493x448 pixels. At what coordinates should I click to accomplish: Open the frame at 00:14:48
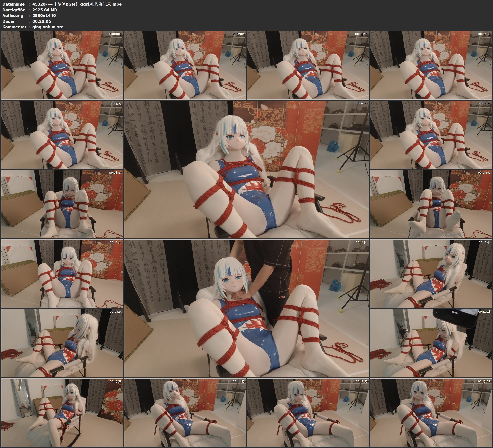pos(431,343)
